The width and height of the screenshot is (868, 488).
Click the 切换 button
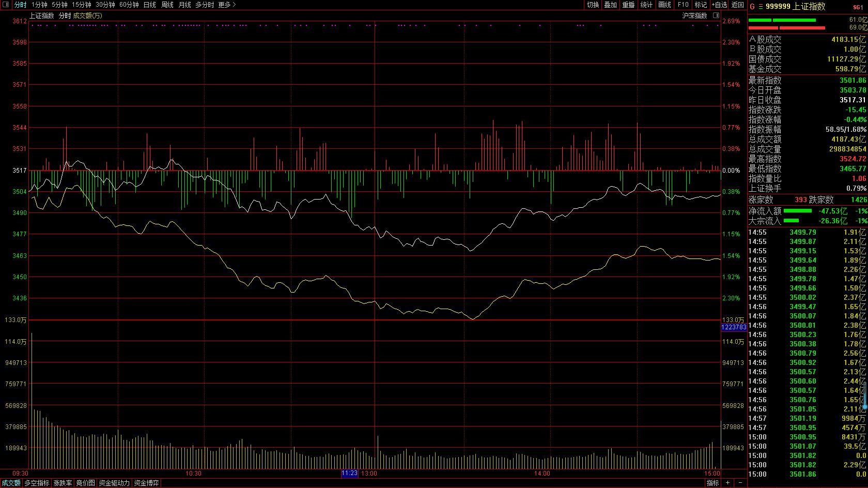point(593,5)
